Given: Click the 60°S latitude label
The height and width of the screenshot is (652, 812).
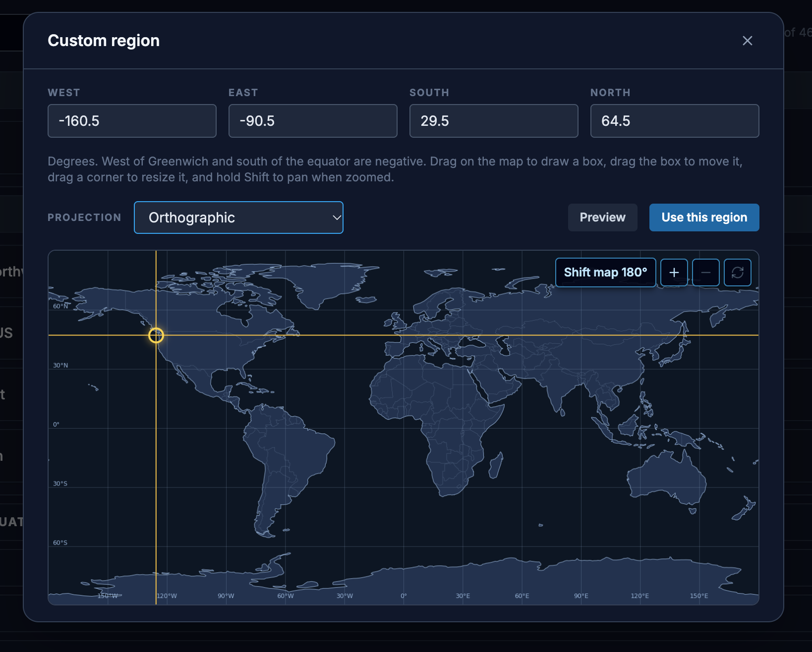Looking at the screenshot, I should click(x=60, y=543).
